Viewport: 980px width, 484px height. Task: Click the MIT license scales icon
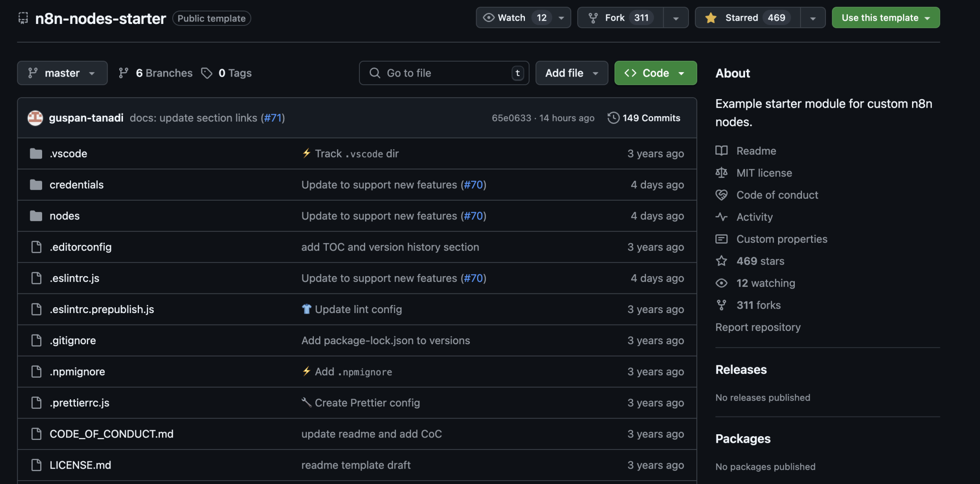click(x=722, y=173)
